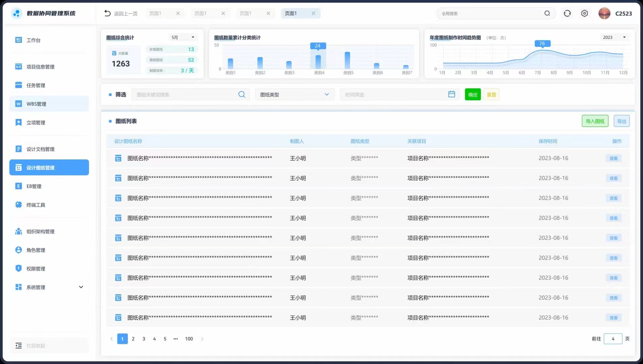This screenshot has height=364, width=643.
Task: Click the 时间筛选 input field
Action: coord(400,94)
